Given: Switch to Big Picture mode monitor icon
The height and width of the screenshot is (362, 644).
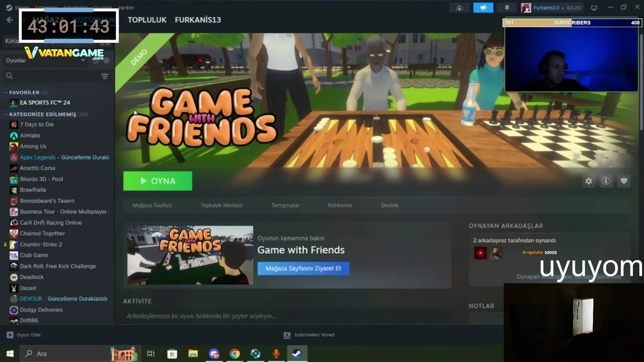Looking at the screenshot, I should [594, 8].
